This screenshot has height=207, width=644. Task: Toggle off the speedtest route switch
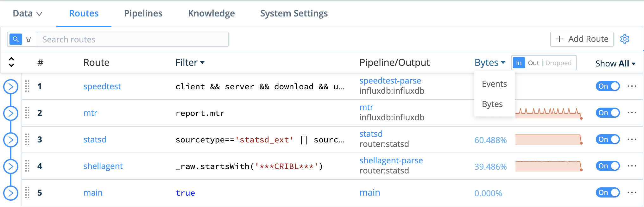(607, 86)
